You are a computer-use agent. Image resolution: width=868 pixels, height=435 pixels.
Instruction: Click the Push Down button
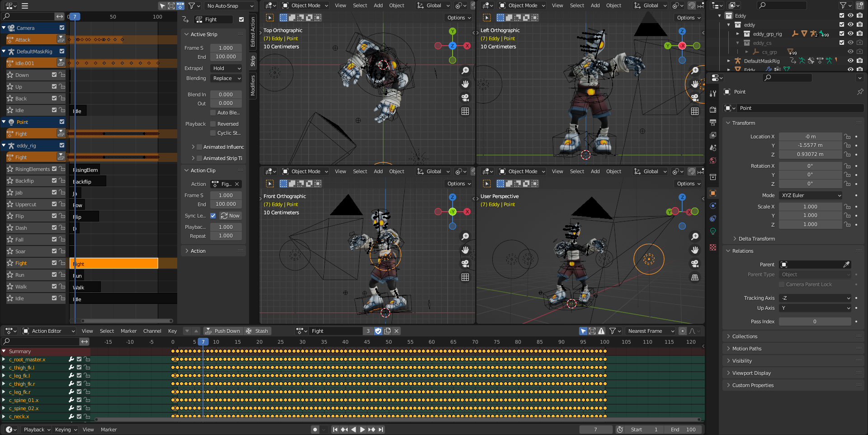[222, 331]
